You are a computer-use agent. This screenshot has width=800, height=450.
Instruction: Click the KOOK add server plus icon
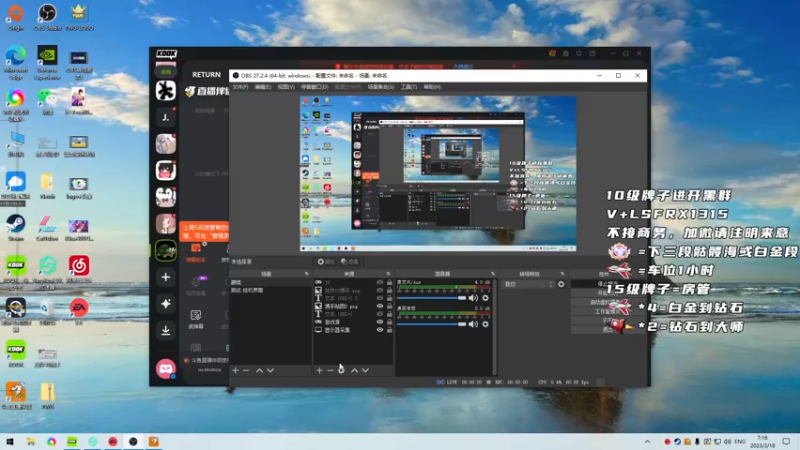(166, 277)
